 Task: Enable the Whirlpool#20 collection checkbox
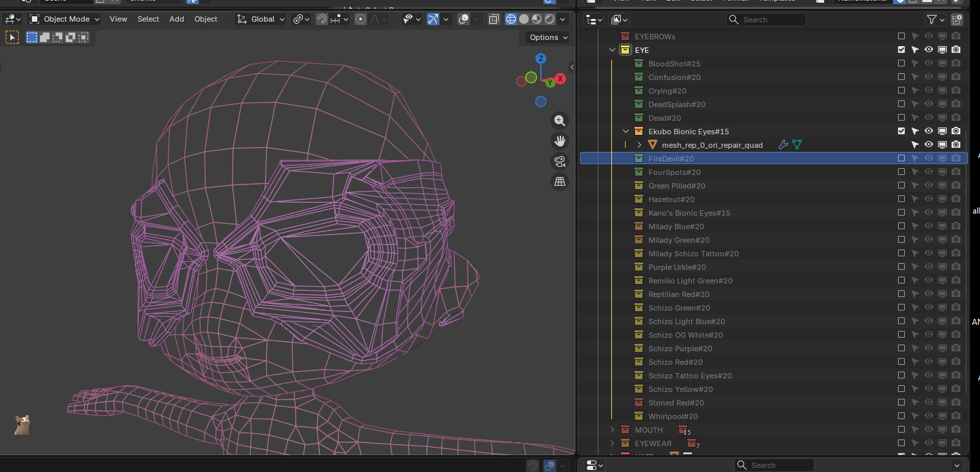[901, 416]
